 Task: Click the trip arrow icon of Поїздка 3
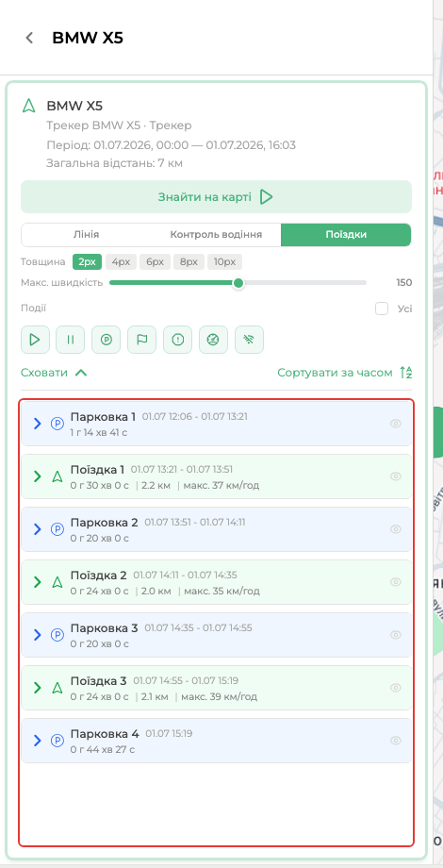pos(57,688)
